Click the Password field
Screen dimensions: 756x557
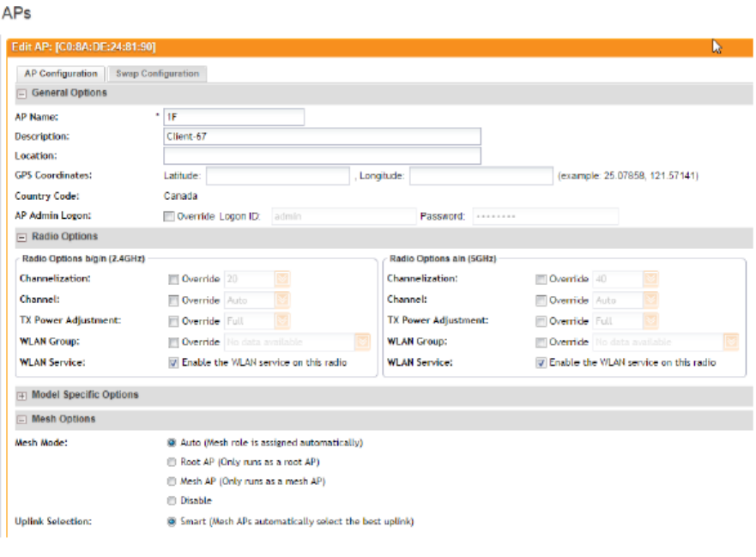tap(545, 216)
